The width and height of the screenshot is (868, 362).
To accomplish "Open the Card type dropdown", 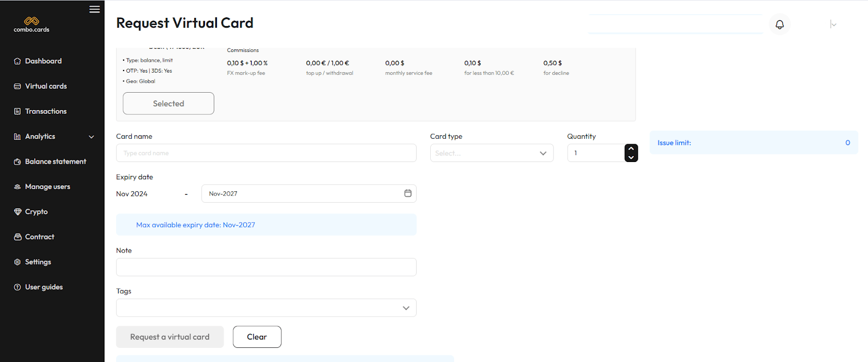I will [x=492, y=153].
